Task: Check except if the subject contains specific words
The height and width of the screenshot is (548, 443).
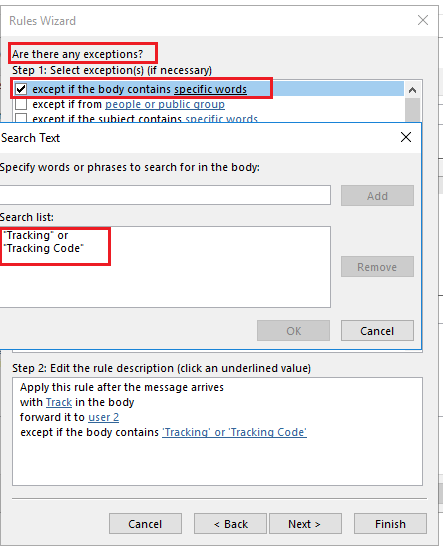Action: (x=21, y=118)
